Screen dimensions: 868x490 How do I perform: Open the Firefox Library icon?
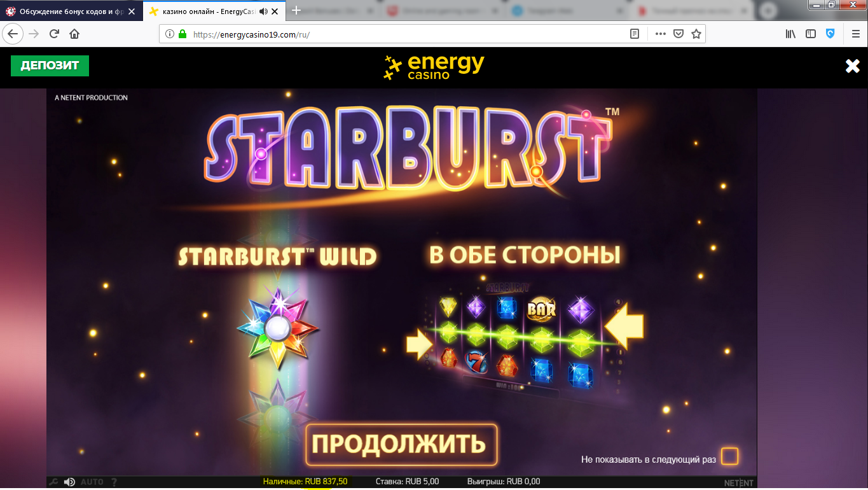790,34
